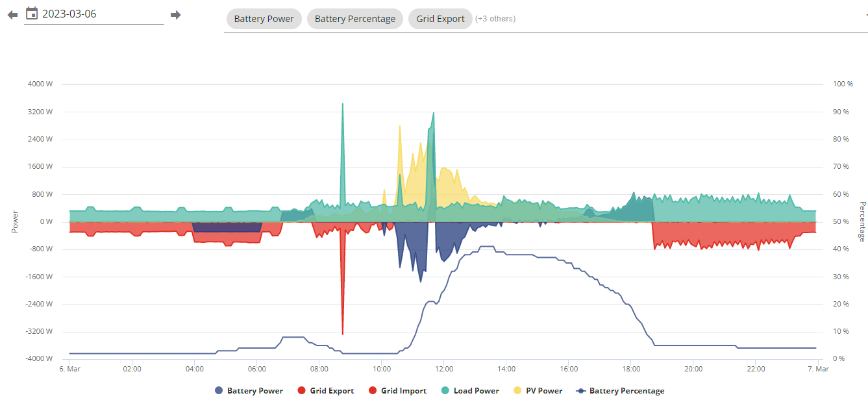The image size is (868, 400).
Task: Click the 22:00 time axis label
Action: point(756,369)
